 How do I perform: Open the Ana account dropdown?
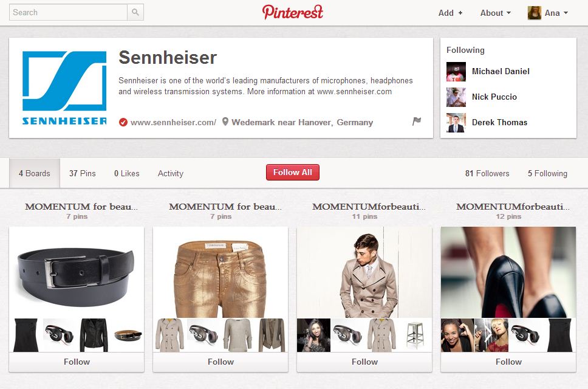tap(548, 13)
